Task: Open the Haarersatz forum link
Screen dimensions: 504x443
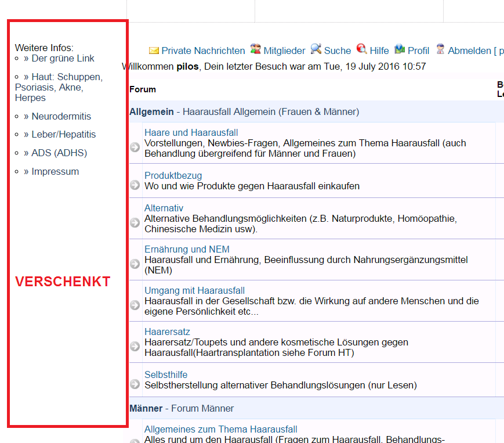Action: click(167, 332)
